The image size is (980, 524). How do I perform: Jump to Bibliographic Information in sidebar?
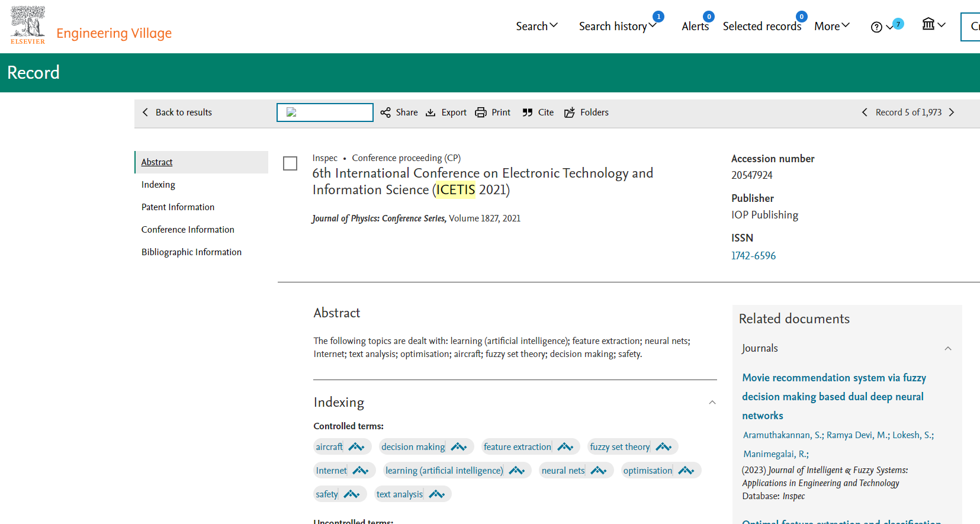coord(191,252)
